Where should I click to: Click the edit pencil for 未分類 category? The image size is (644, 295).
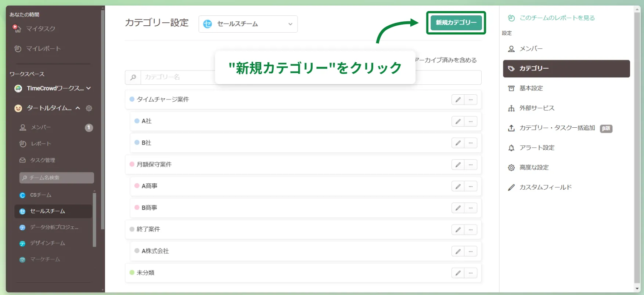tap(458, 273)
